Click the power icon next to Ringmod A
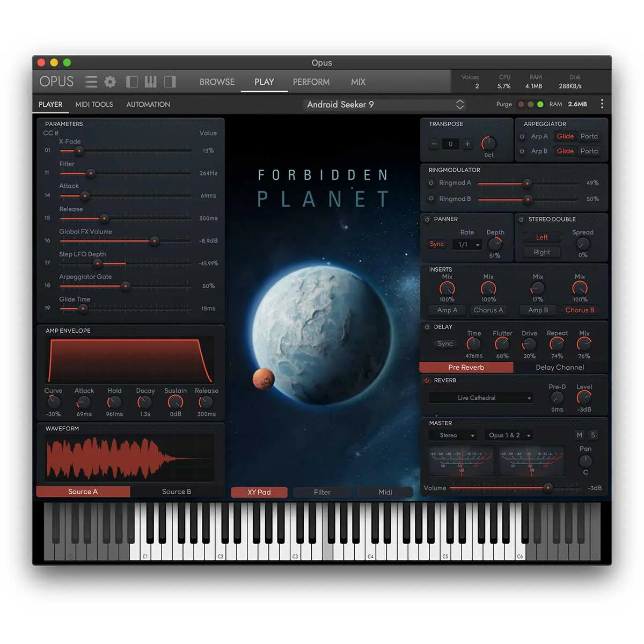Screen dimensions: 644x644 coord(431,182)
